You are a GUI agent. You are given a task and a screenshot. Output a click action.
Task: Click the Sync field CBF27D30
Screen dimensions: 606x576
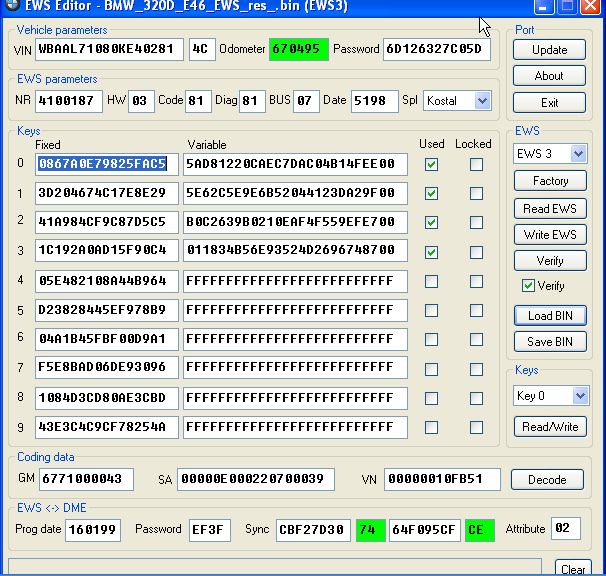click(x=313, y=530)
